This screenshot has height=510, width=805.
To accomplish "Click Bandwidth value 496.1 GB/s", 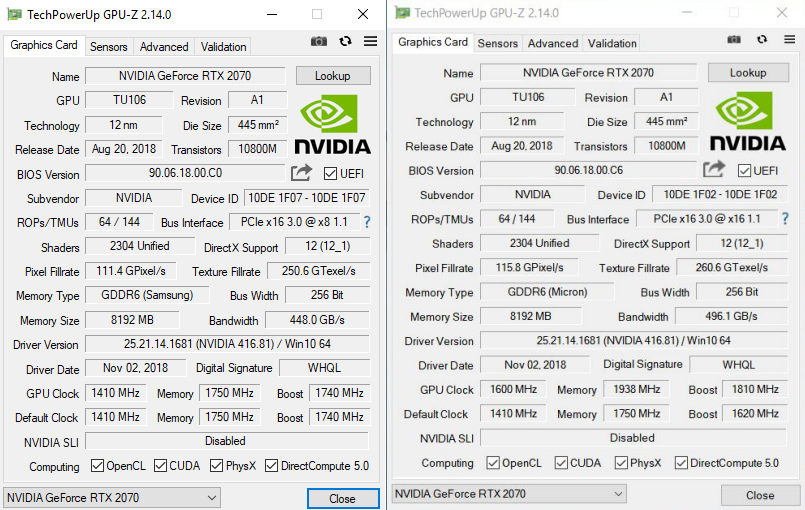I will [731, 316].
